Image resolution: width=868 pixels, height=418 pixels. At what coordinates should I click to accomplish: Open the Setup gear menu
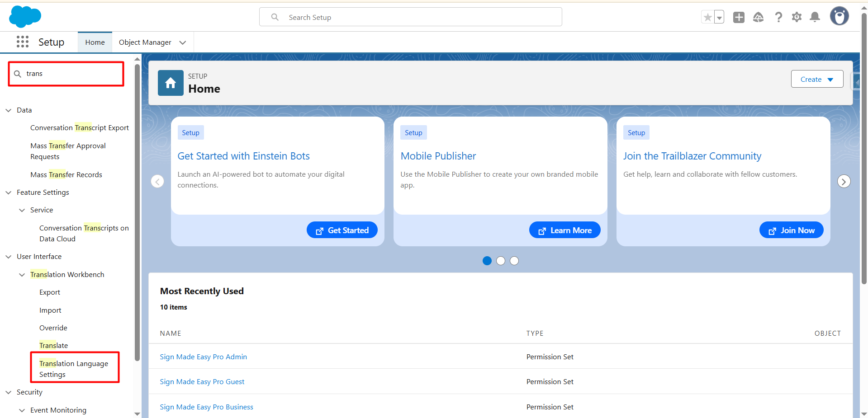click(x=797, y=17)
